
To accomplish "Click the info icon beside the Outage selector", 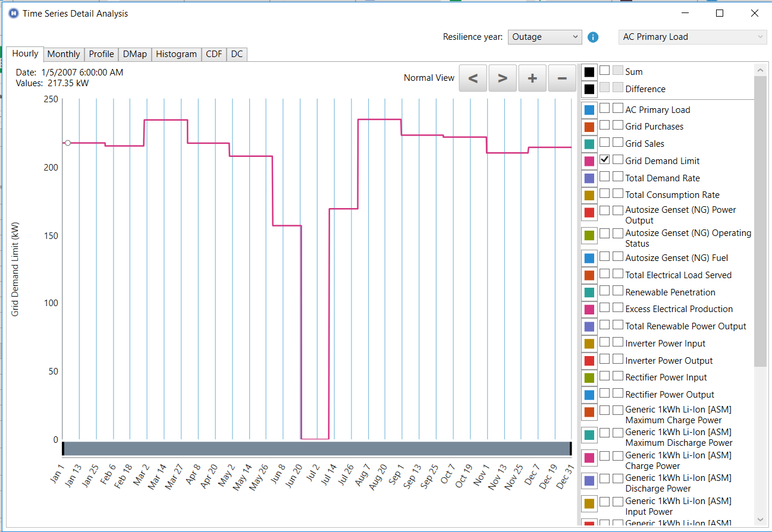I will pos(592,36).
